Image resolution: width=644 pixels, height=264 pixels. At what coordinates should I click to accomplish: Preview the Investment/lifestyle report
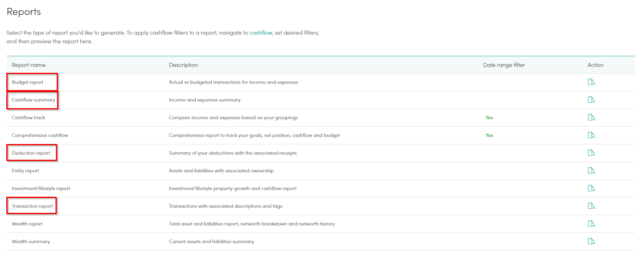(x=591, y=188)
